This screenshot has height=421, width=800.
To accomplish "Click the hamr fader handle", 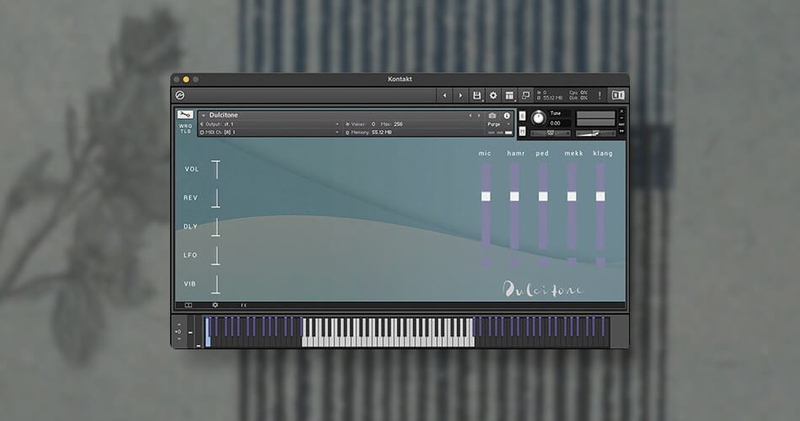I will tap(514, 196).
